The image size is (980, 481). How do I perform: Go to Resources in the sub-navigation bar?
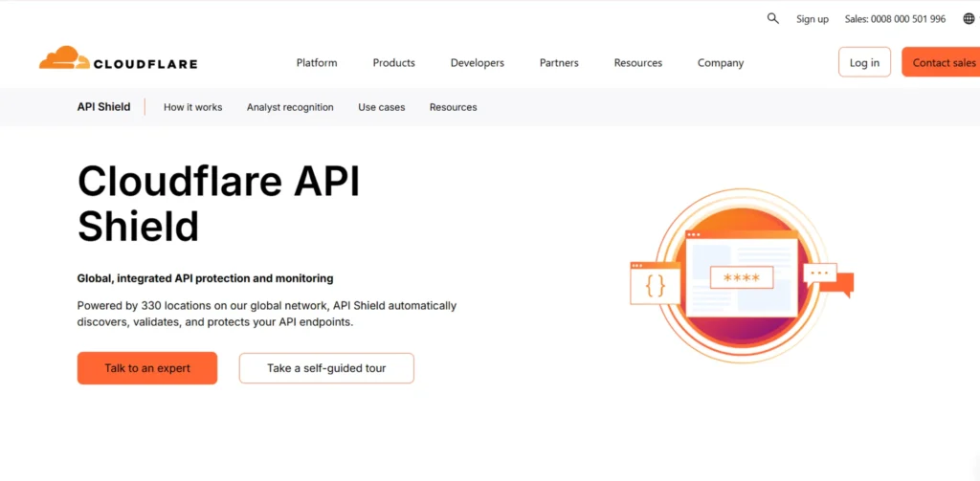(x=453, y=107)
